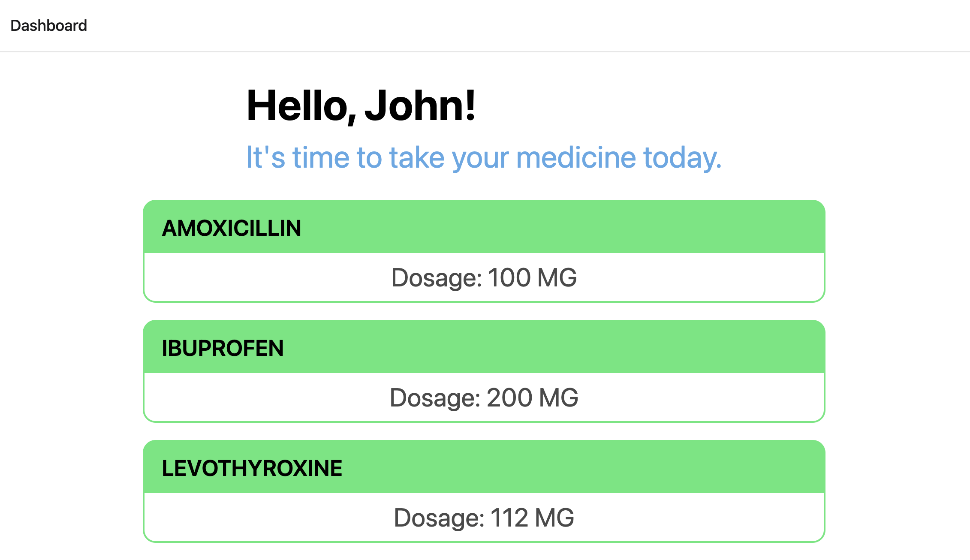Click inside the IBUPROFEN dosage area
970x560 pixels.
click(485, 397)
